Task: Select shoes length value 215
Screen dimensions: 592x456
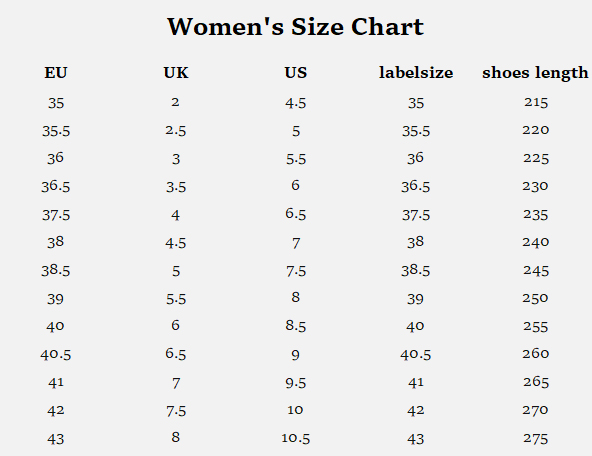Action: (536, 102)
